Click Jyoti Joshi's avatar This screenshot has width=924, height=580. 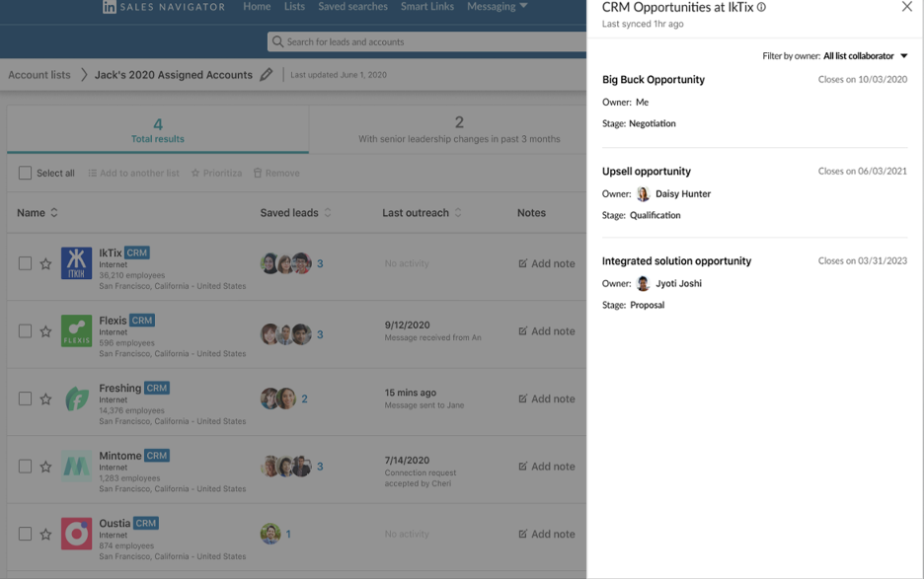click(643, 283)
